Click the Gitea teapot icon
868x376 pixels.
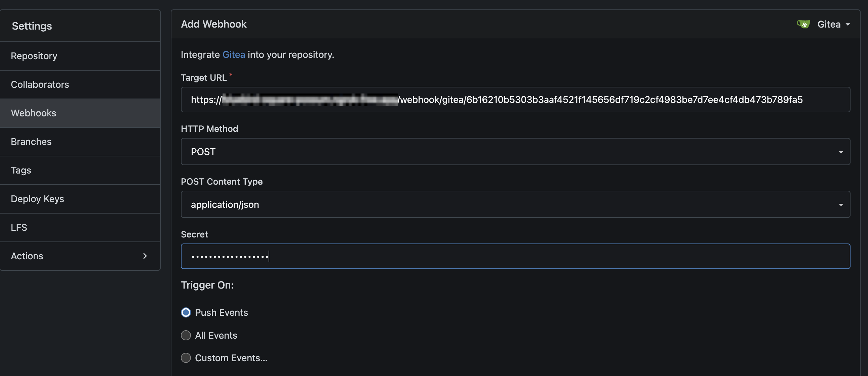click(804, 24)
